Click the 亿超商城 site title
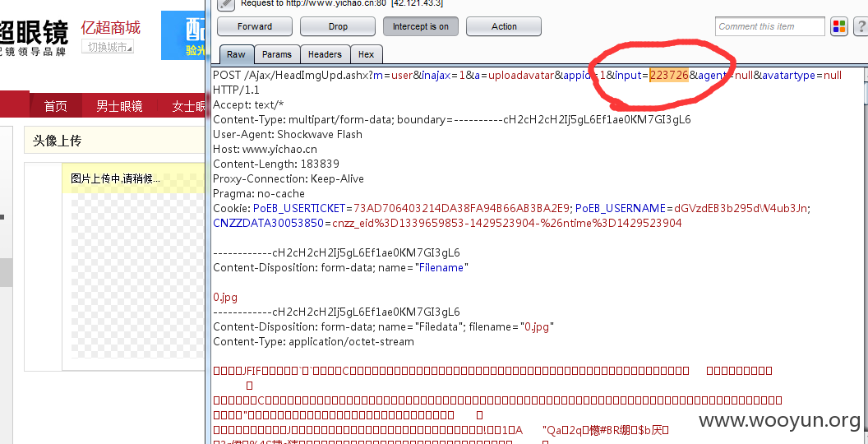This screenshot has width=868, height=444. (x=111, y=28)
